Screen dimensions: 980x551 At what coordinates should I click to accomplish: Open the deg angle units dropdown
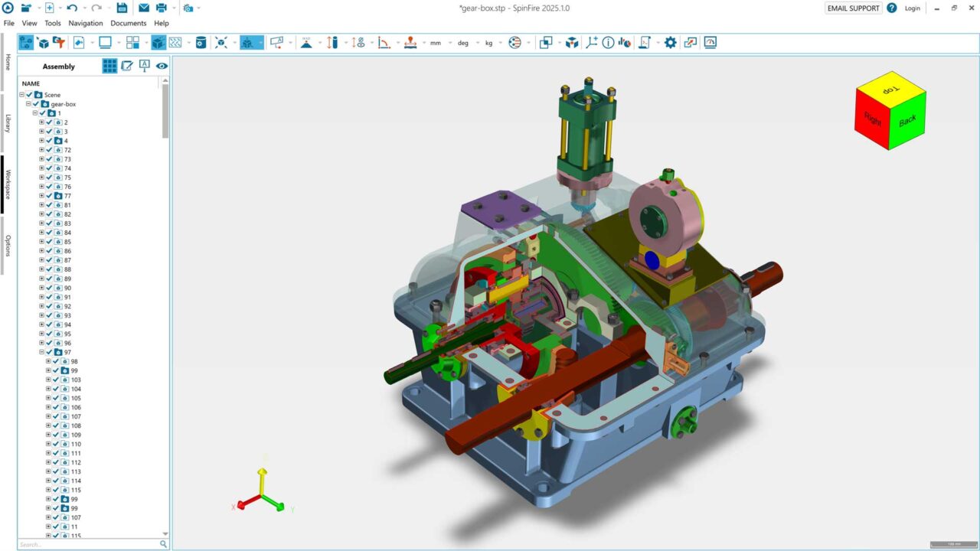(x=462, y=43)
